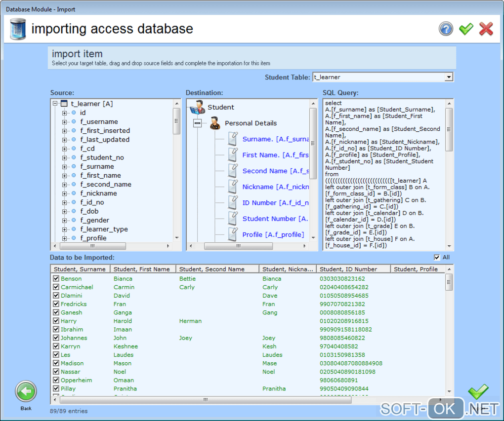Uncheck the Benson row checkbox

coord(56,278)
